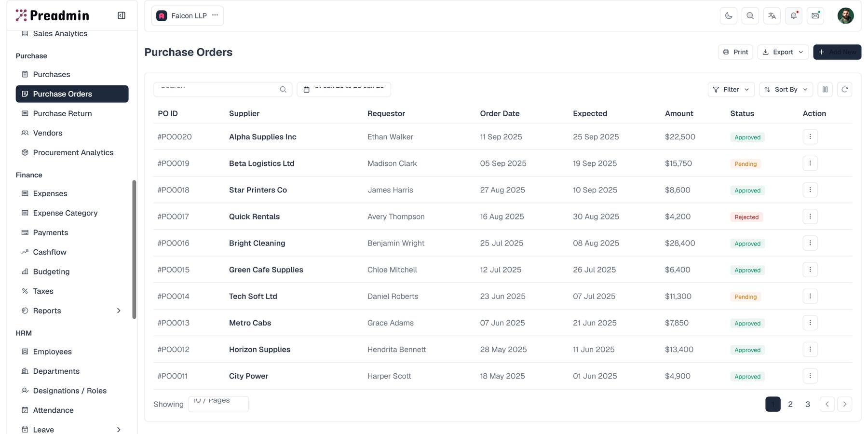Click the Add New button
The height and width of the screenshot is (434, 868).
click(x=837, y=52)
